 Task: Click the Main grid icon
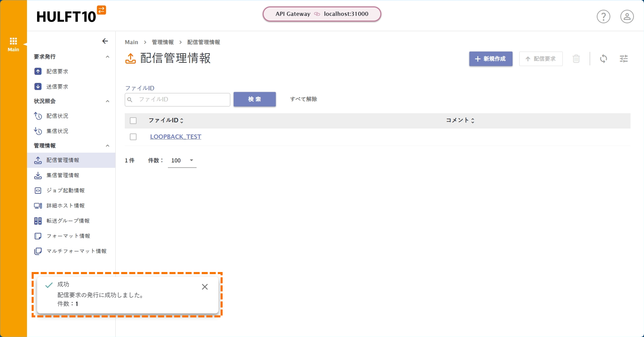tap(13, 41)
